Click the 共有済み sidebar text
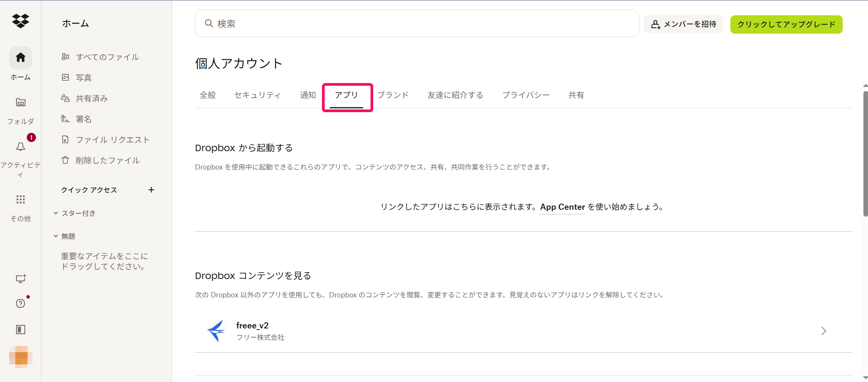Viewport: 868px width, 382px height. pos(92,98)
